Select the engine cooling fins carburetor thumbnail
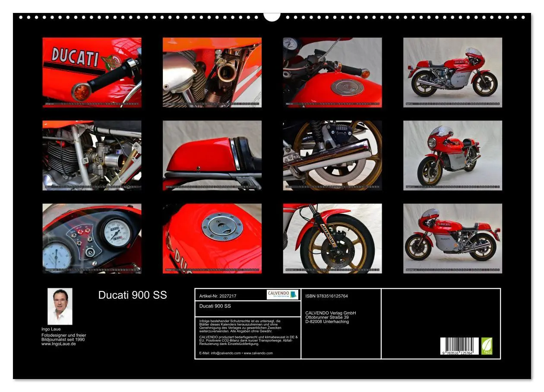The image size is (544, 392). (92, 155)
